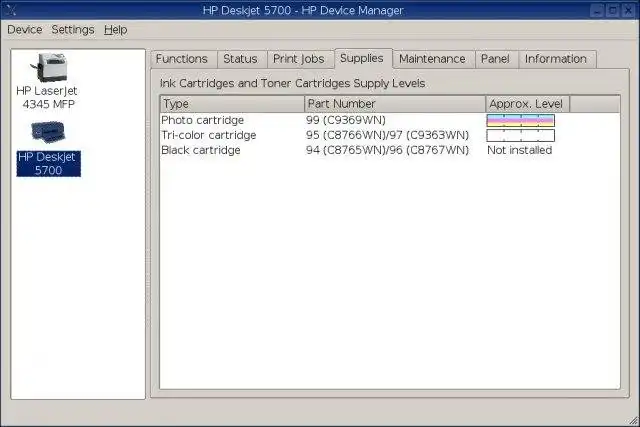640x427 pixels.
Task: Open the Maintenance tab
Action: 432,59
